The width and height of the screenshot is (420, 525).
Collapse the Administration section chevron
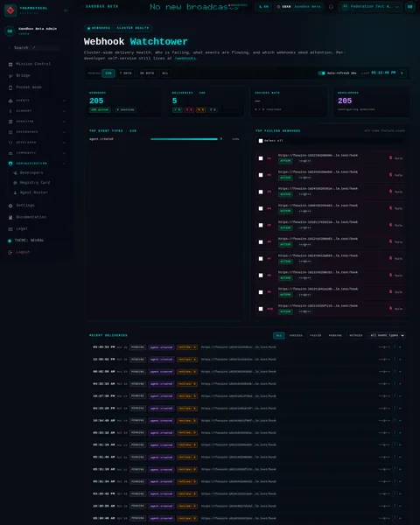[x=64, y=164]
